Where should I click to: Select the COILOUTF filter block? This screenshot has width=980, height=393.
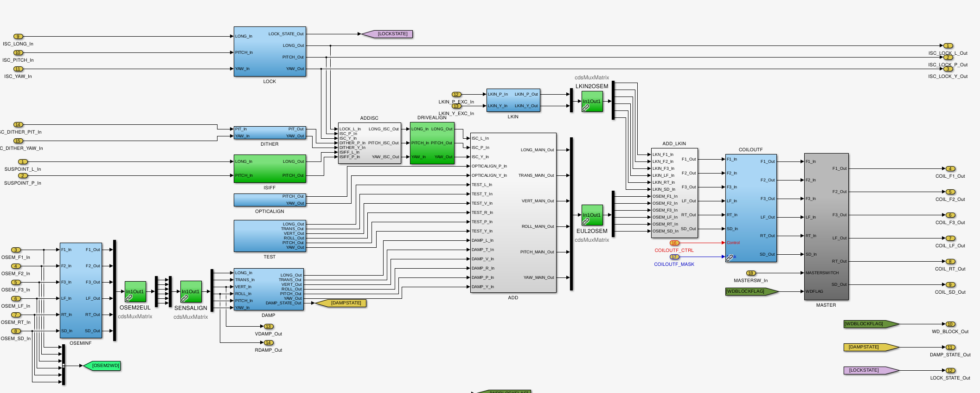751,208
